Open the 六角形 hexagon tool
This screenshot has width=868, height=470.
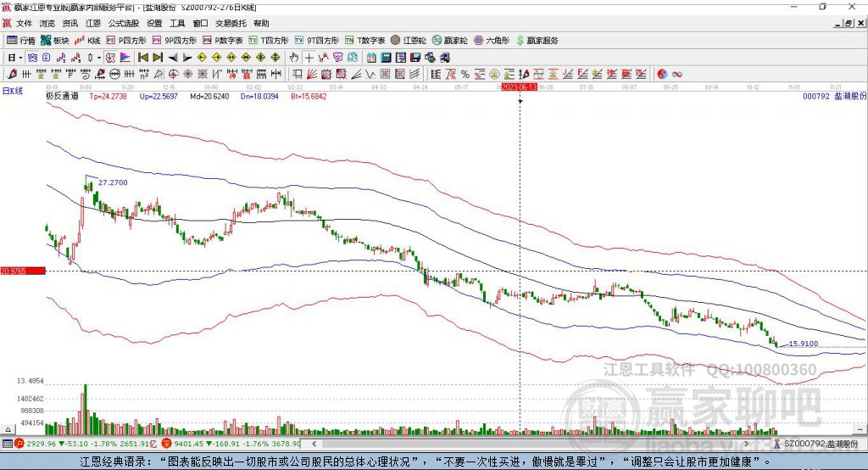tap(492, 41)
